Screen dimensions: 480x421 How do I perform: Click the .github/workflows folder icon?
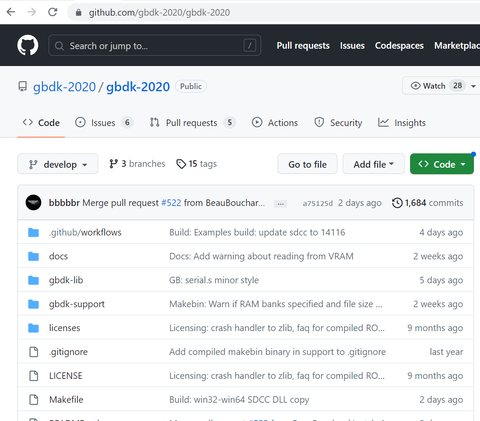click(x=33, y=232)
